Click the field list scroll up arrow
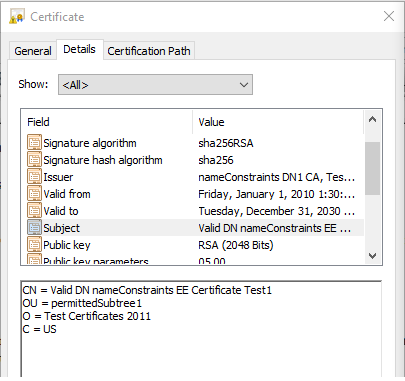The image size is (405, 381). pos(372,119)
